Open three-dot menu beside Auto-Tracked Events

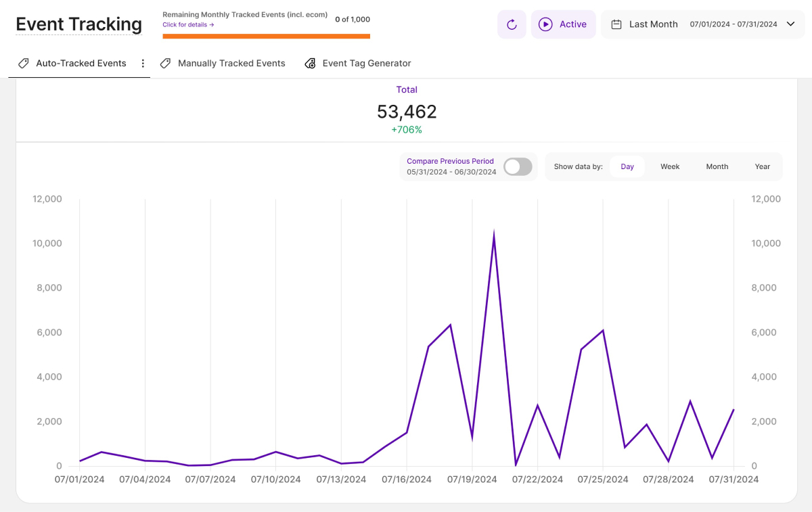[x=143, y=64]
